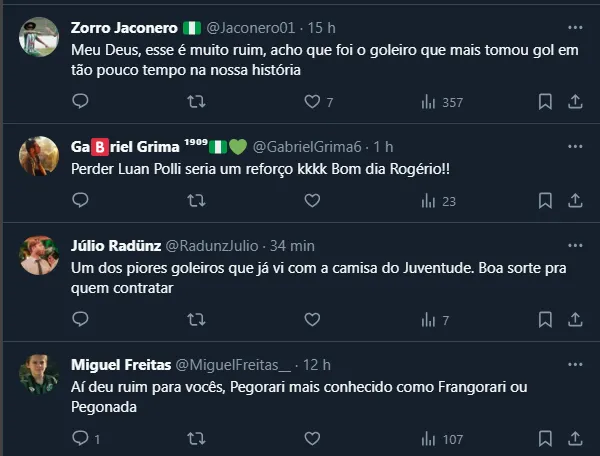
Task: Reply to Miguel Freitas's tweet with 1 reply
Action: point(81,439)
